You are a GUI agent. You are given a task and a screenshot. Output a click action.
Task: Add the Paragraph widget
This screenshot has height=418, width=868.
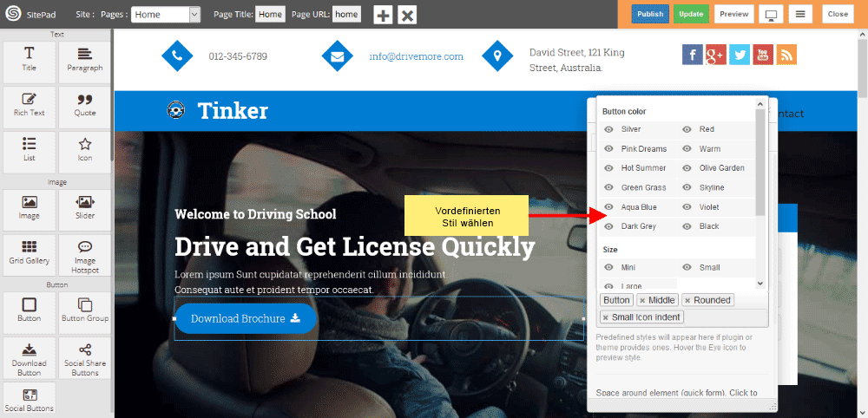(85, 62)
